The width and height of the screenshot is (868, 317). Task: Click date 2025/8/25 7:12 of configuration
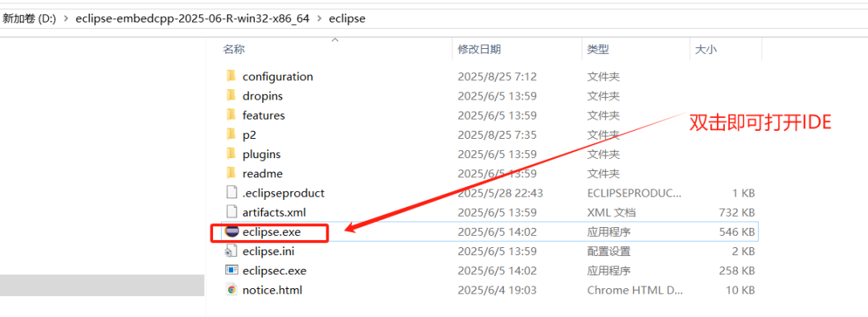[x=497, y=76]
